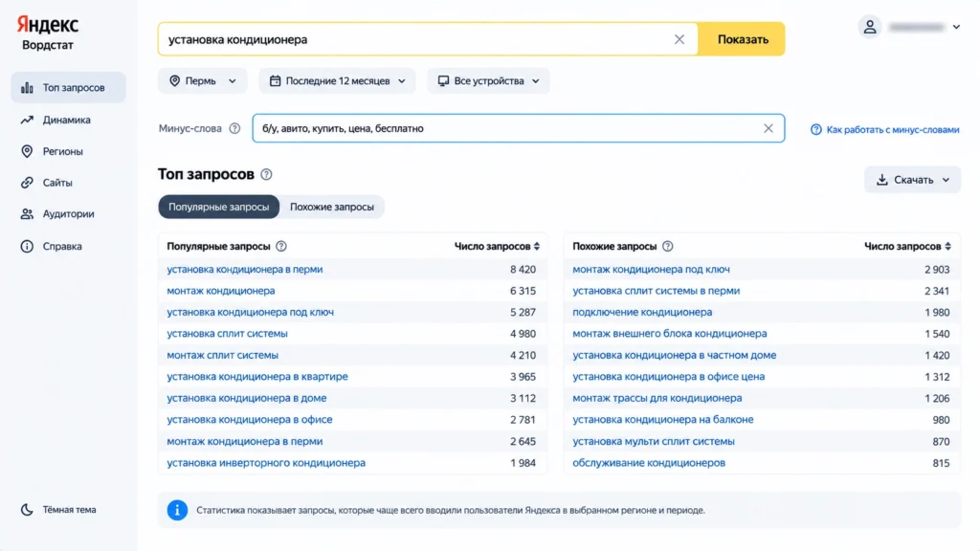The width and height of the screenshot is (980, 551).
Task: Open query установка кондиционера в квартире
Action: point(256,377)
